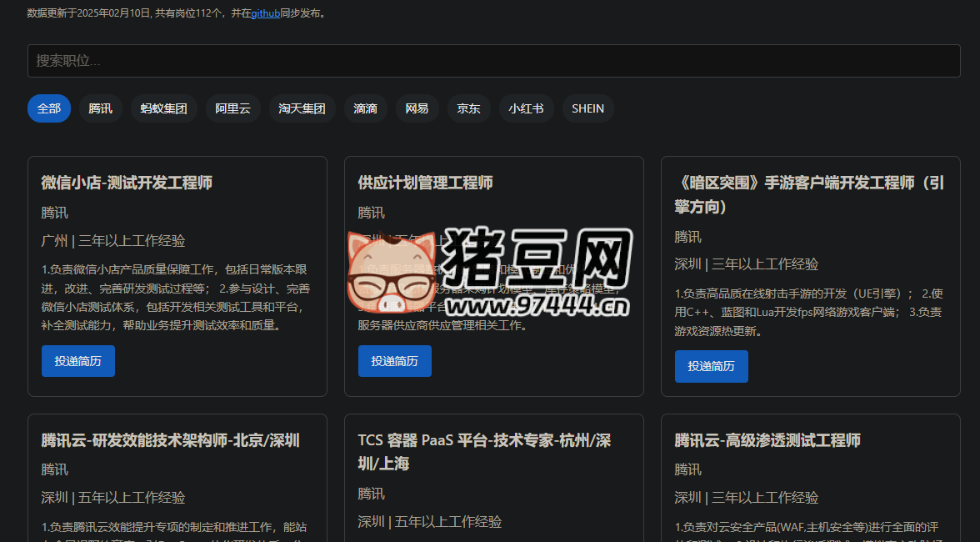Click 深圳 | 三年以上工作经验 under 暗区突围
The height and width of the screenshot is (542, 980).
point(747,264)
